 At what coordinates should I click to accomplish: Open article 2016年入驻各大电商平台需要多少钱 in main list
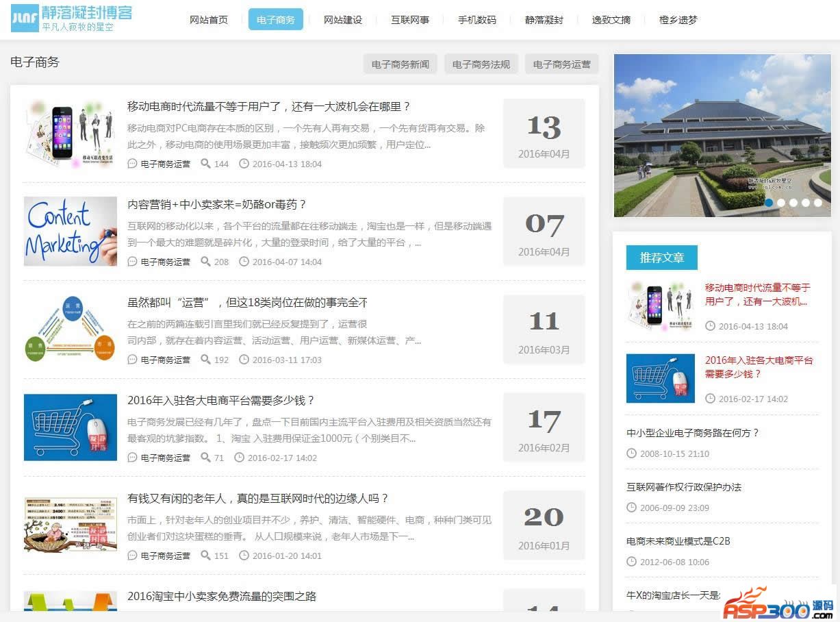click(220, 401)
